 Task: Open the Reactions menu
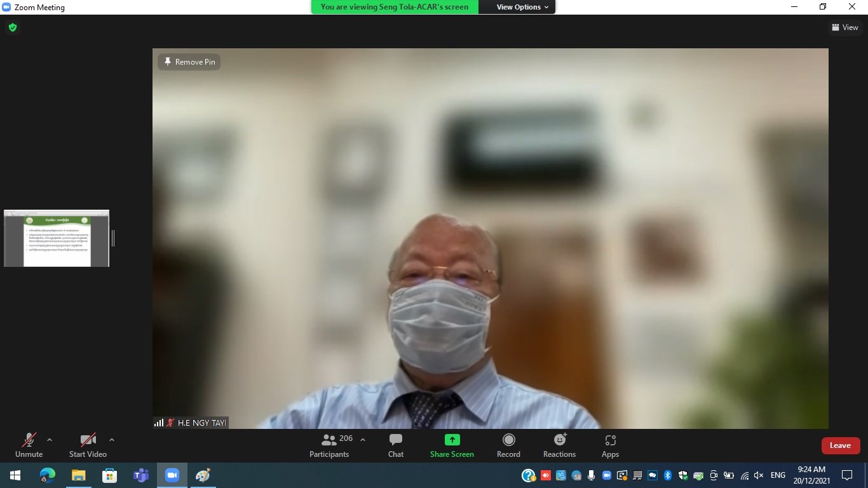coord(559,445)
